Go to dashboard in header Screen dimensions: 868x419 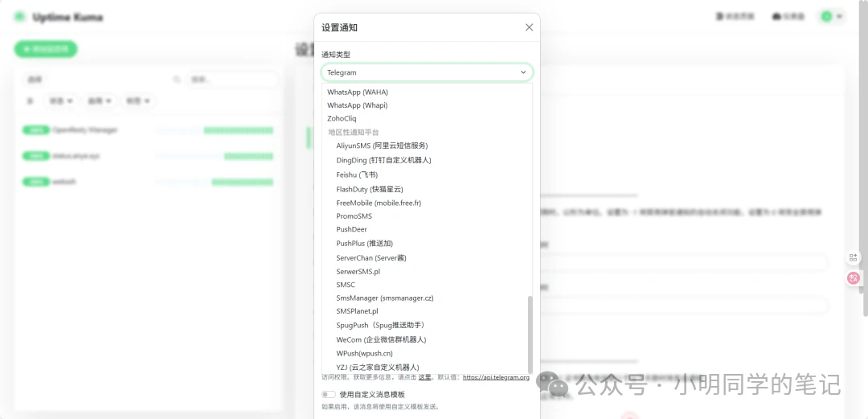788,17
